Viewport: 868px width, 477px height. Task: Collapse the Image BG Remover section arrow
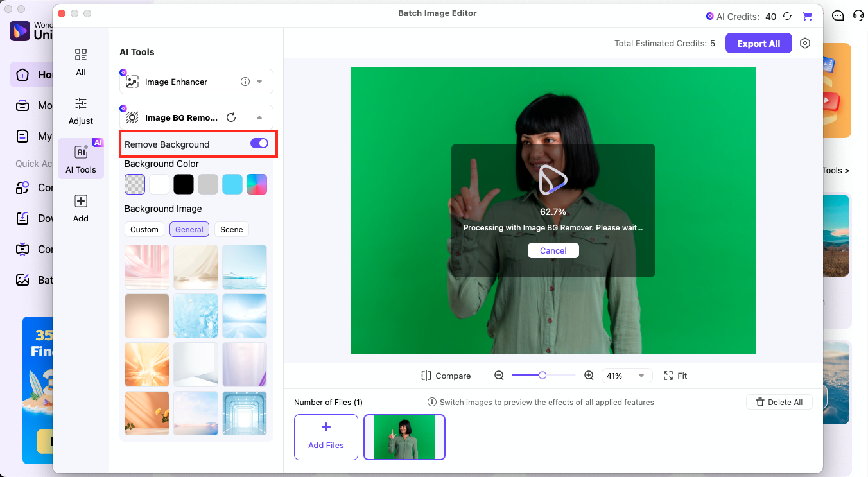(x=259, y=117)
